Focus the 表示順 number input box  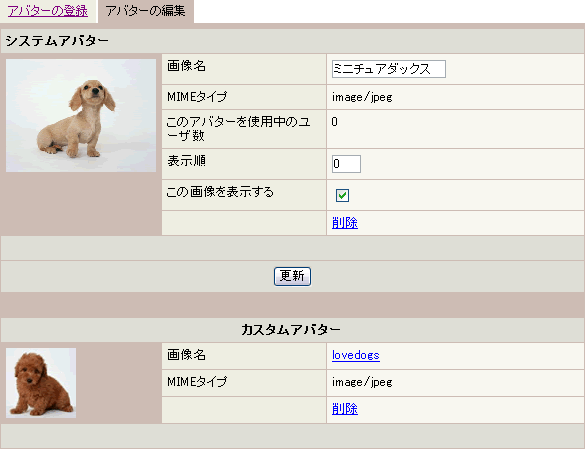346,164
